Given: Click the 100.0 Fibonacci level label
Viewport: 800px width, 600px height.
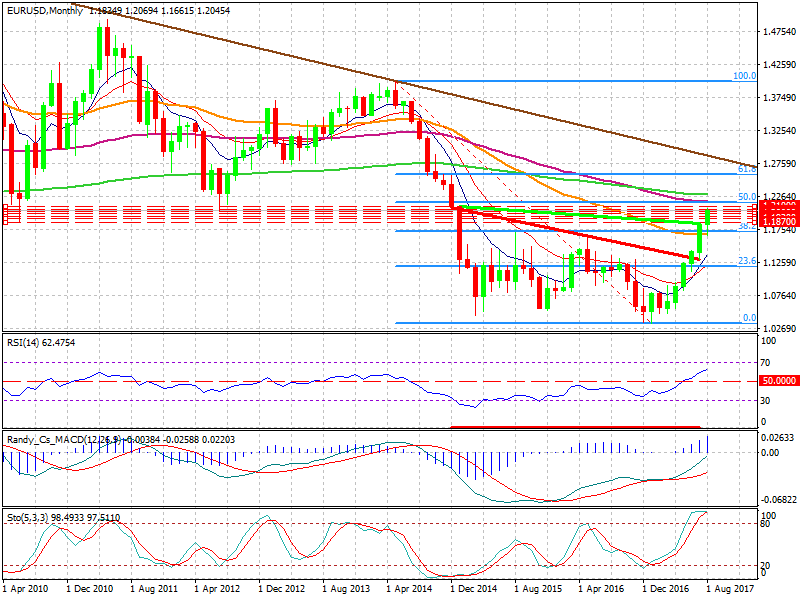Looking at the screenshot, I should [x=742, y=75].
